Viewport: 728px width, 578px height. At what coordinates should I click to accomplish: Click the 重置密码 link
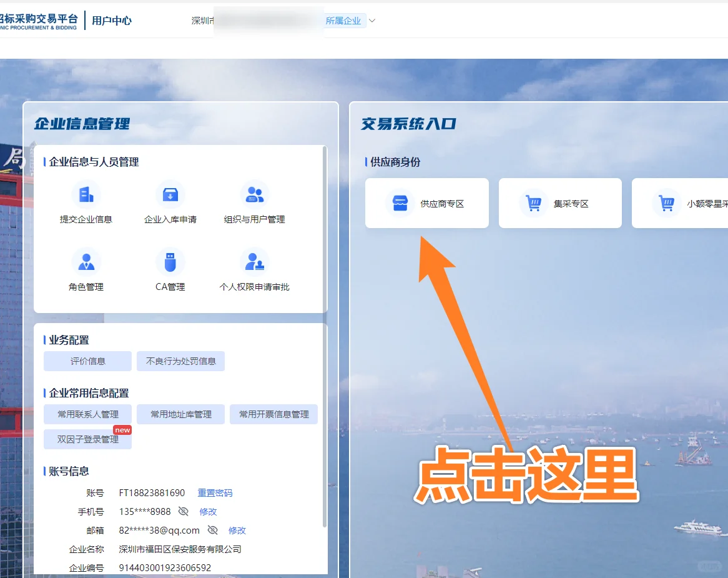point(215,492)
